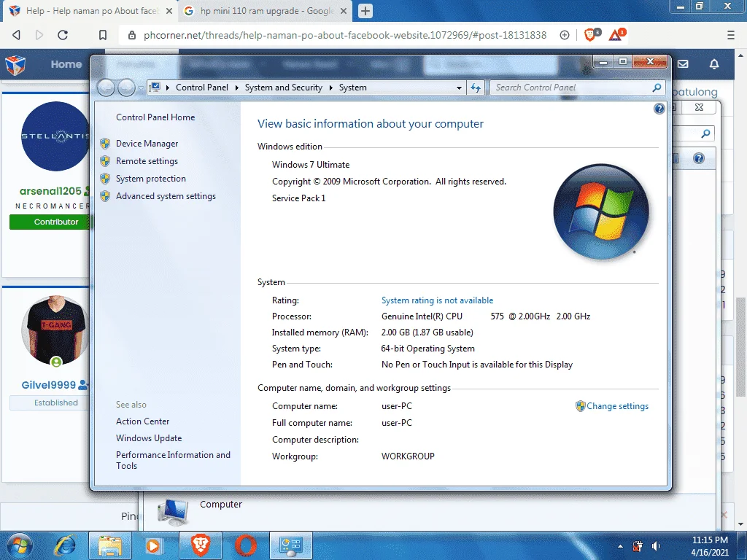Click the Brave browser back button

pos(17,35)
